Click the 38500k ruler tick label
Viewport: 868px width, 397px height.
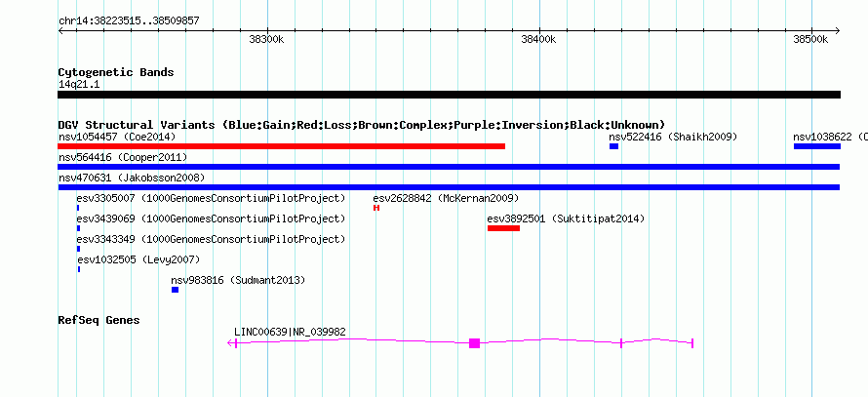810,39
